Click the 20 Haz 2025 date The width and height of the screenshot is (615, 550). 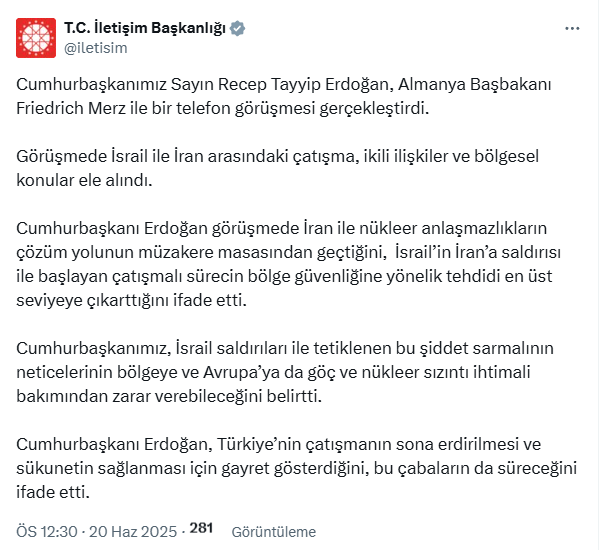(x=133, y=532)
